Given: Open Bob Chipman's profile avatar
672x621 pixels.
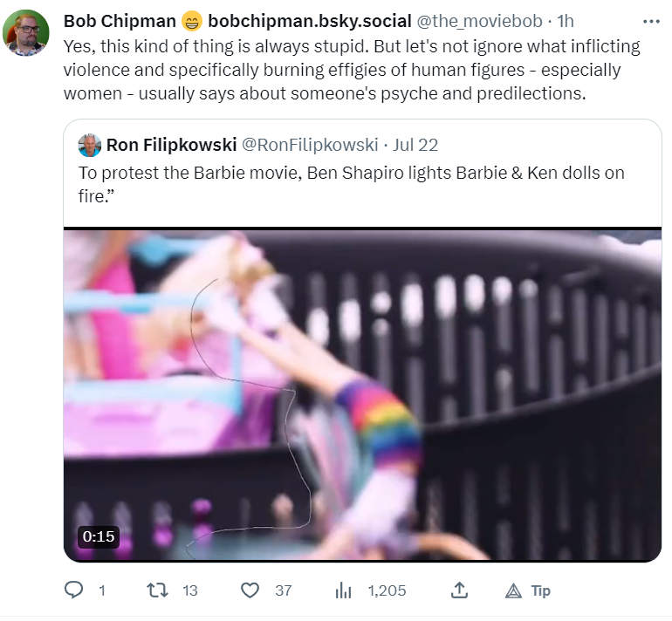Looking at the screenshot, I should point(26,33).
